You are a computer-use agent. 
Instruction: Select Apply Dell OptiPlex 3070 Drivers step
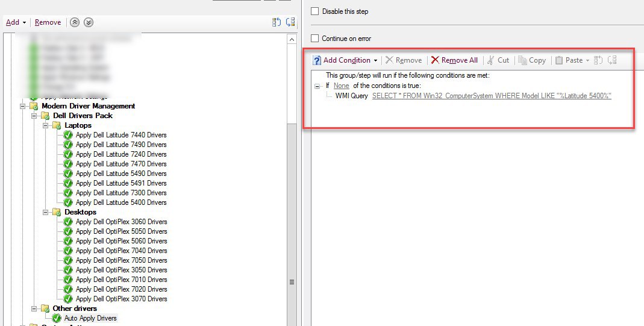(x=122, y=299)
